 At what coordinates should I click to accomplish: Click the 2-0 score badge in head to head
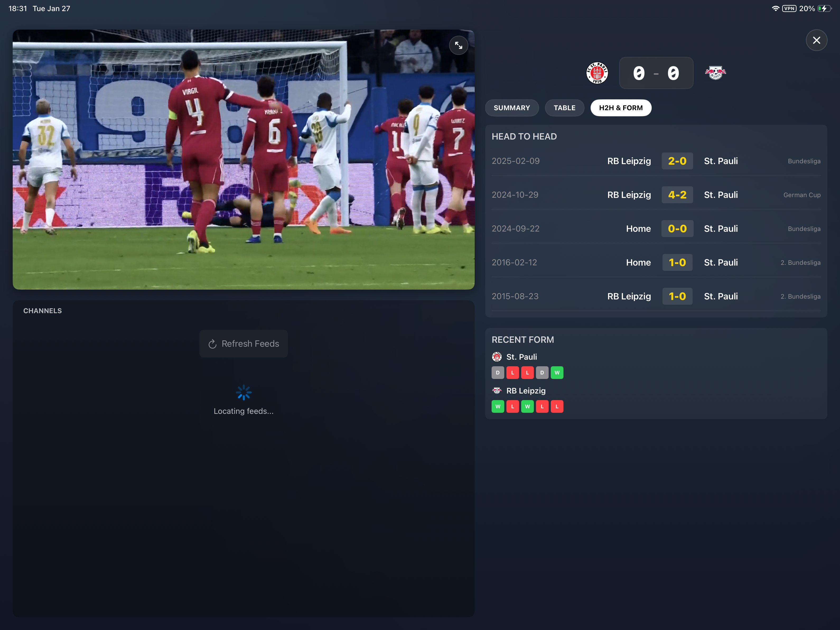pos(677,161)
